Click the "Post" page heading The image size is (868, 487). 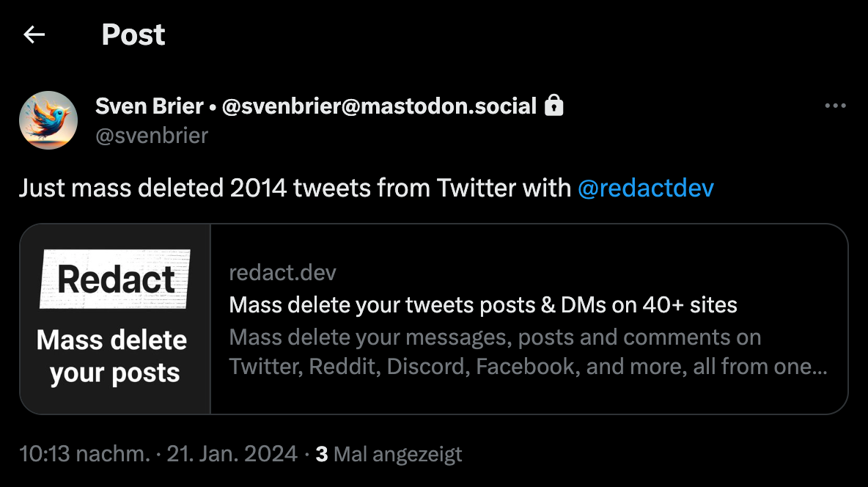(133, 34)
